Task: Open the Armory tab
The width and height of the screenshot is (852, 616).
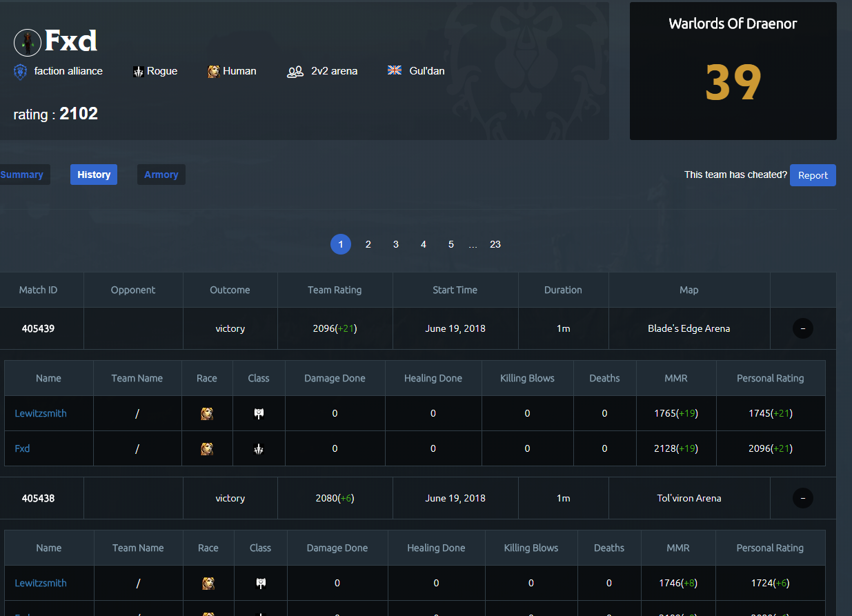Action: pos(161,175)
